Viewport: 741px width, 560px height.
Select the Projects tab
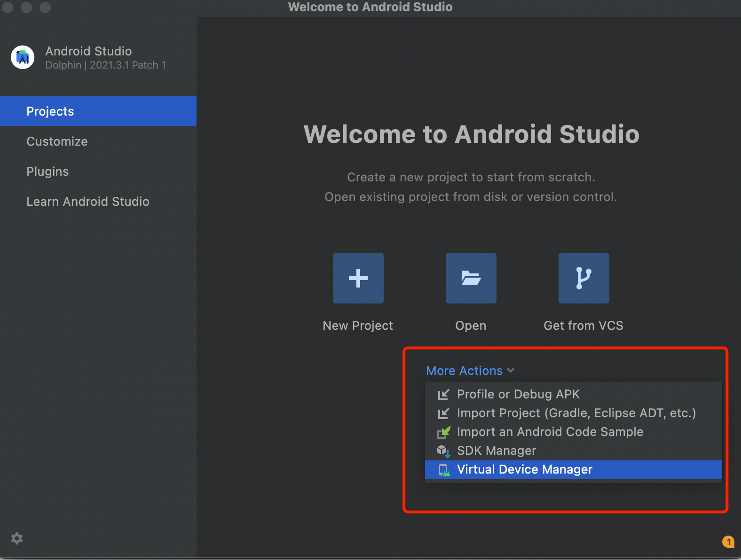[x=98, y=111]
